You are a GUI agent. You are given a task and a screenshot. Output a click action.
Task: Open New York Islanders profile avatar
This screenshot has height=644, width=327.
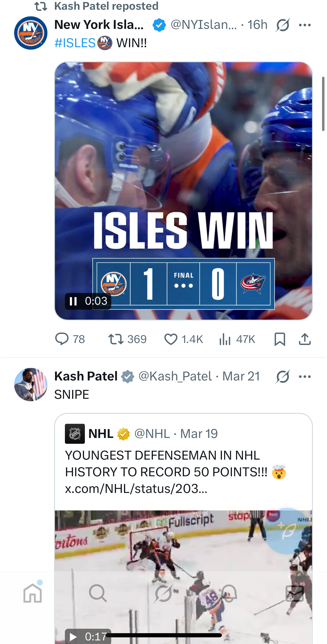(31, 33)
